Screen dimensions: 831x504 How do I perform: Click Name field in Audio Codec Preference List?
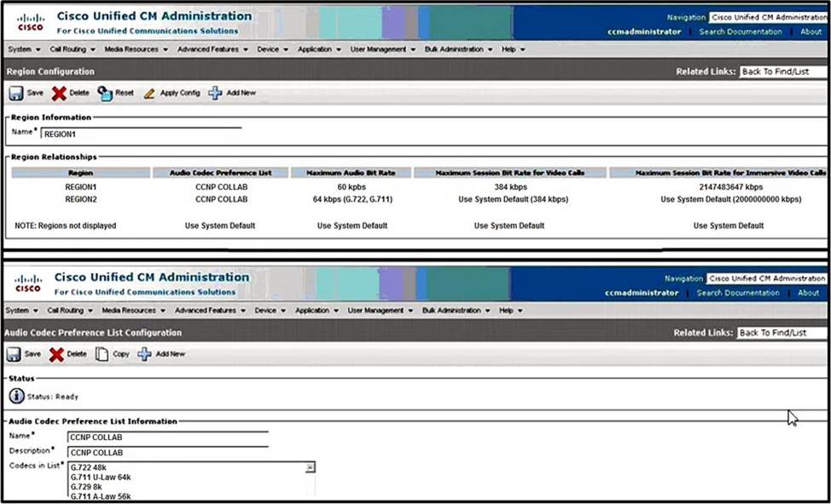point(168,437)
